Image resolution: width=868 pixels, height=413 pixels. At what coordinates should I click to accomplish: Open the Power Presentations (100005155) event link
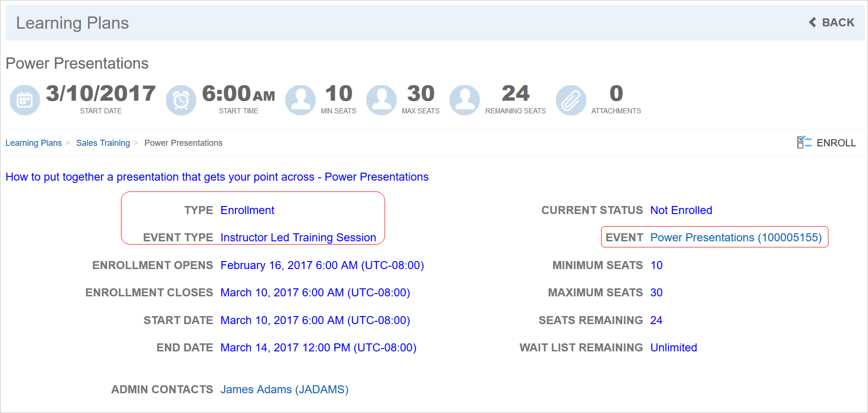click(x=736, y=238)
